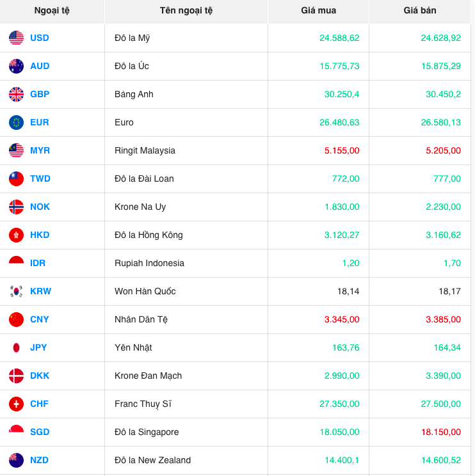Click the Swiss flag next to CHF
The image size is (475, 476).
[17, 404]
